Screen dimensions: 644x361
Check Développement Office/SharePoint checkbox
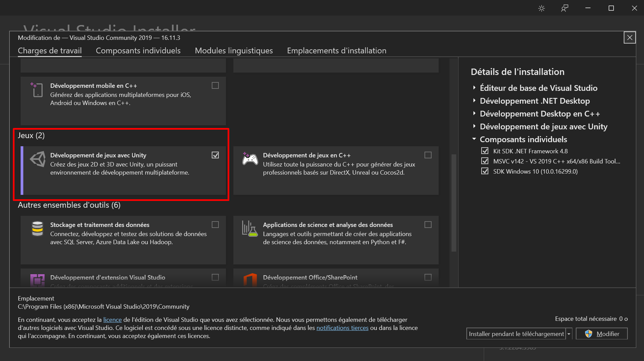click(428, 277)
